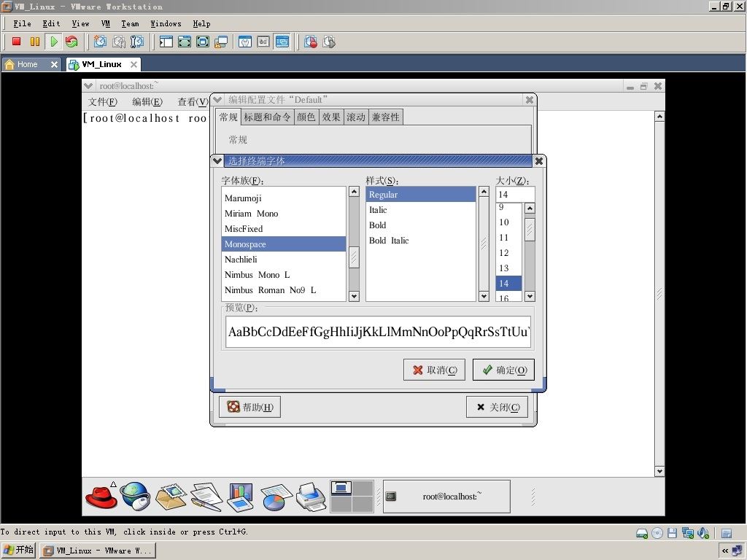Click the font size input field
This screenshot has height=560, width=747.
[516, 194]
